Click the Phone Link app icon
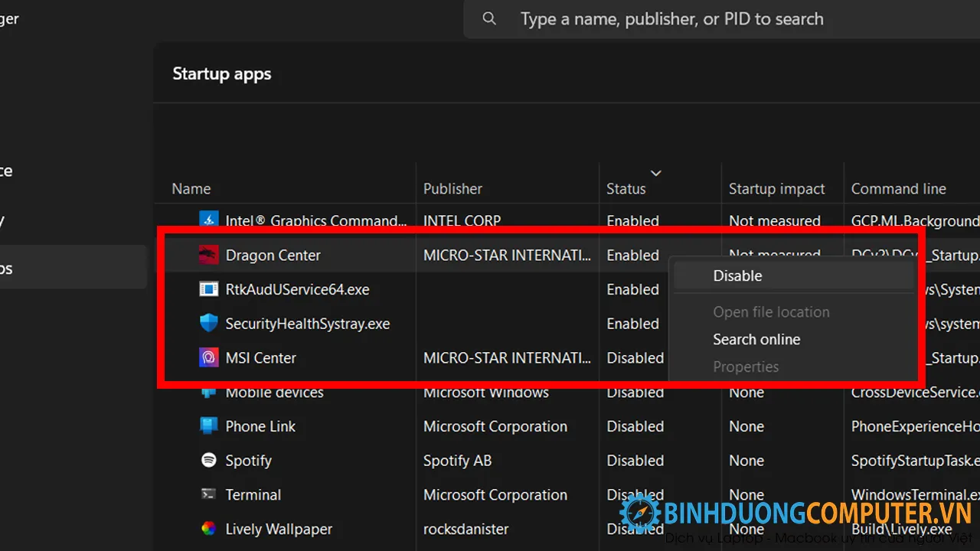This screenshot has height=551, width=980. click(209, 426)
